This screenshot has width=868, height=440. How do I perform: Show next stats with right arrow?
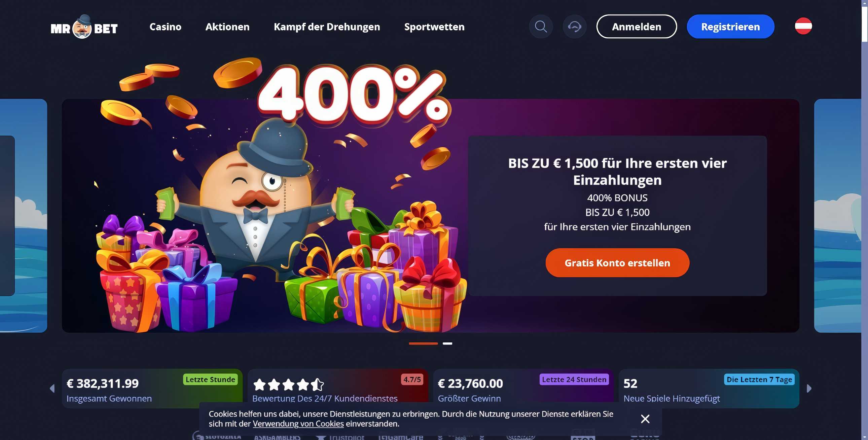click(809, 389)
